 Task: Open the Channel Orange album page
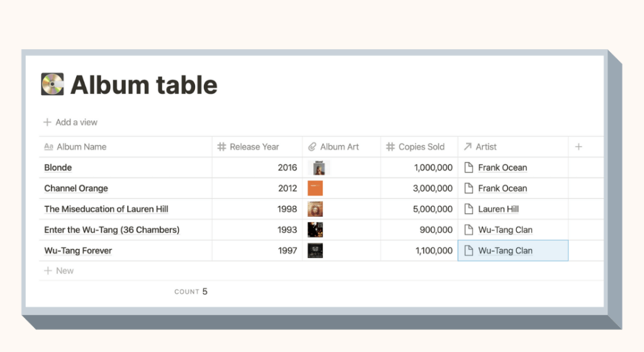click(x=76, y=188)
